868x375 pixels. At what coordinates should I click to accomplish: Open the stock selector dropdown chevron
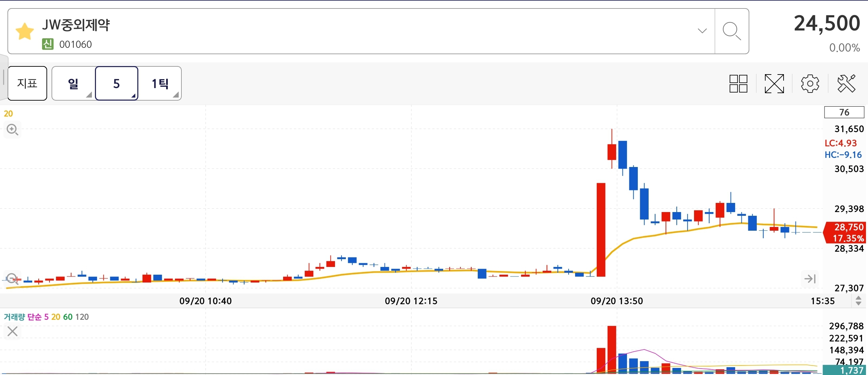click(x=702, y=31)
